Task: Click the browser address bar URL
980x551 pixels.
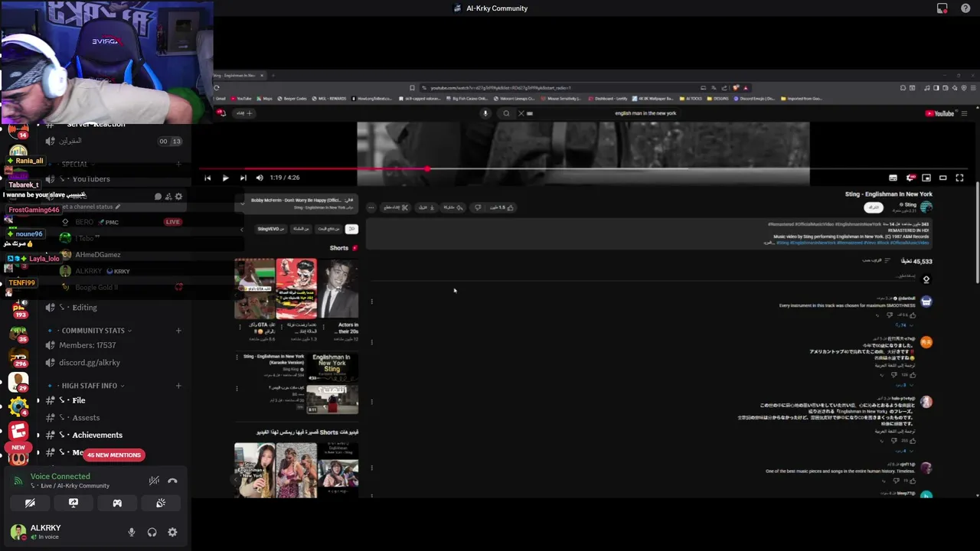Action: (x=500, y=88)
